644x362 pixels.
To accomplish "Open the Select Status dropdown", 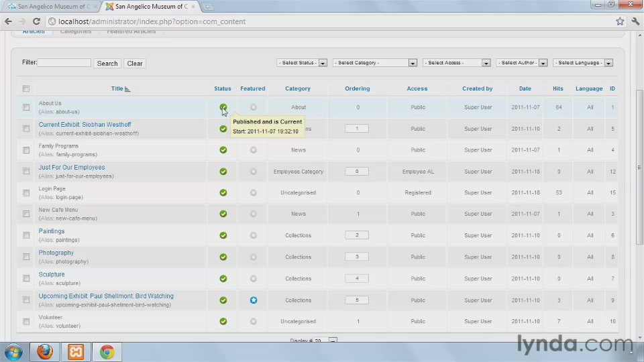I will pyautogui.click(x=302, y=63).
